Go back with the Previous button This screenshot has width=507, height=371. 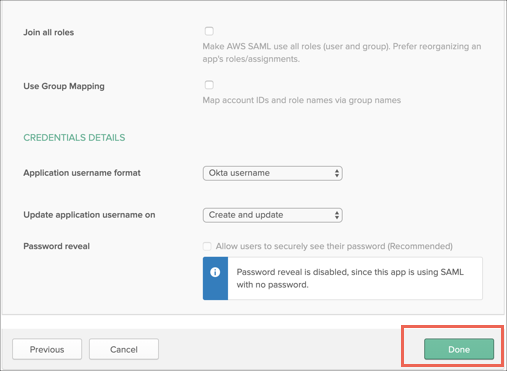tap(47, 349)
